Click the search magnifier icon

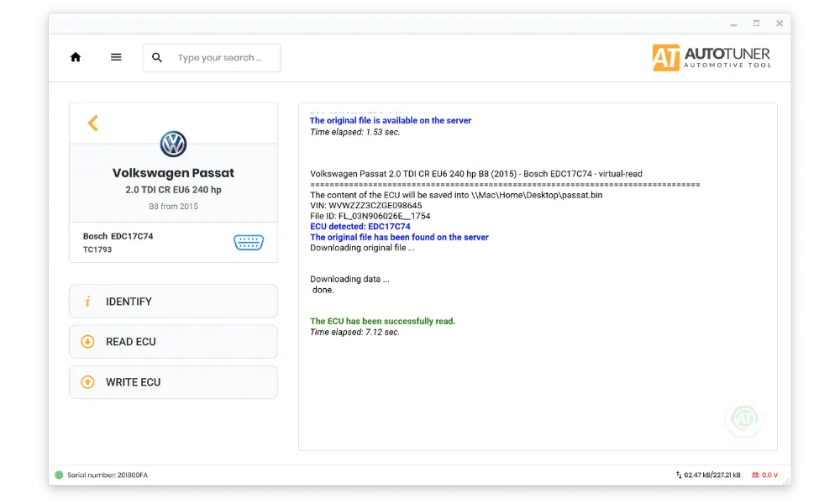coord(157,58)
